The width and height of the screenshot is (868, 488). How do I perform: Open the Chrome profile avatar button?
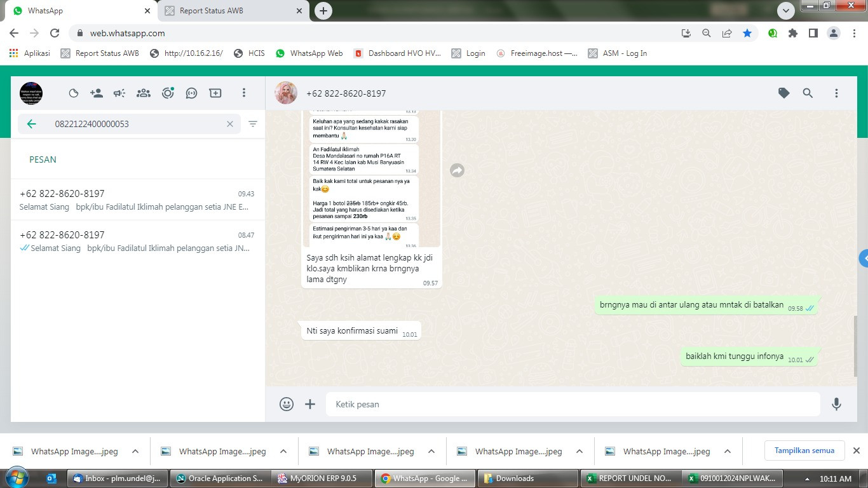pyautogui.click(x=834, y=33)
